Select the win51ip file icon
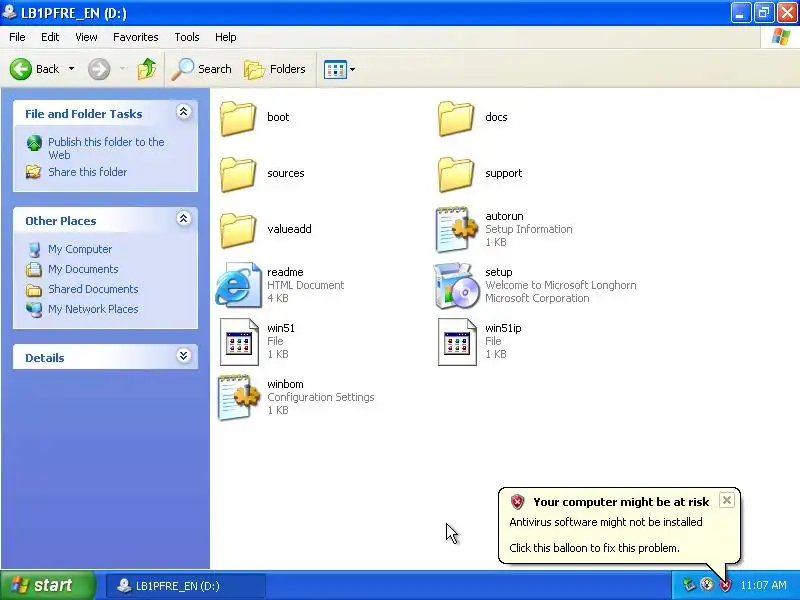 (x=457, y=342)
